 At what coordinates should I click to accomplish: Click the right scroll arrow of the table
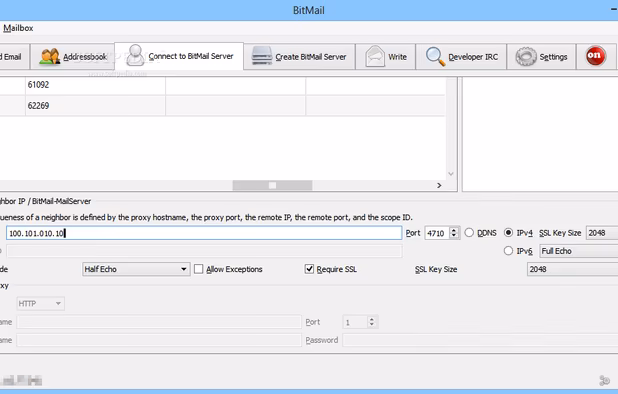tap(439, 185)
